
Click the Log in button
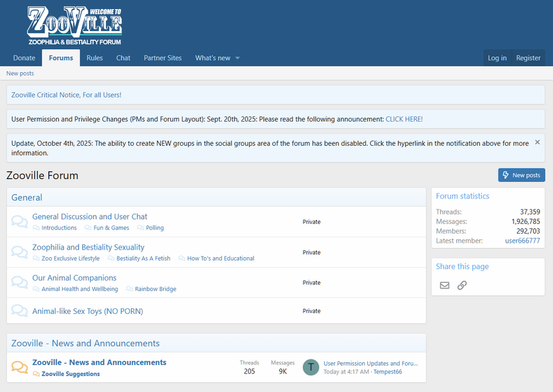pyautogui.click(x=497, y=58)
